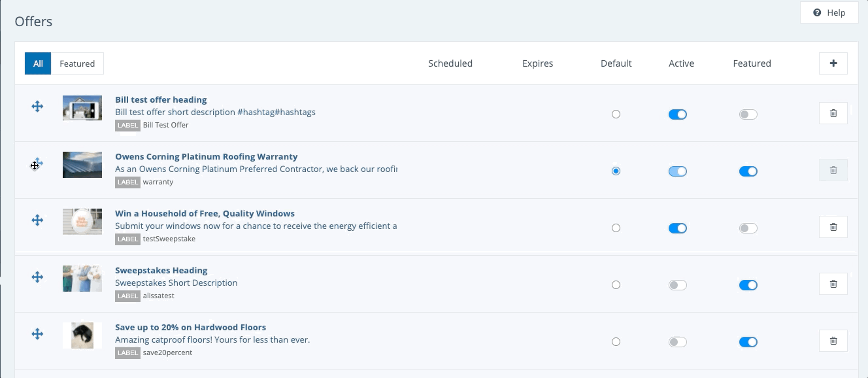The height and width of the screenshot is (378, 868).
Task: Click the Hardwood Floors cat thumbnail
Action: tap(82, 335)
